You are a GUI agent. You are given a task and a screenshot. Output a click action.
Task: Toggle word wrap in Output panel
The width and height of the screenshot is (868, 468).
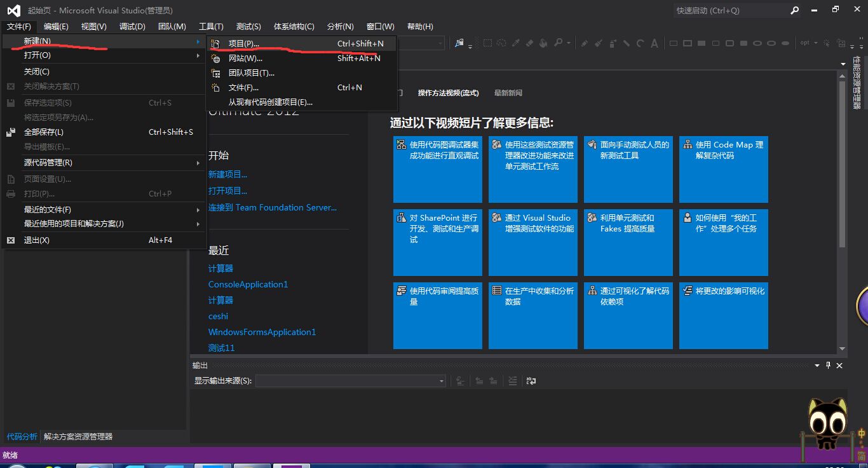pyautogui.click(x=531, y=381)
